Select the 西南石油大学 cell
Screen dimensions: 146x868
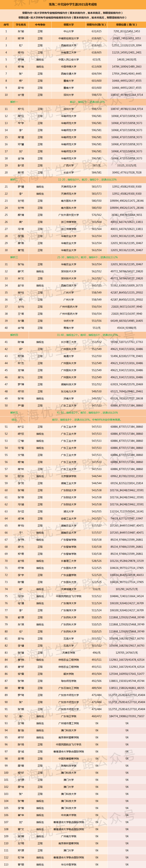69,285
